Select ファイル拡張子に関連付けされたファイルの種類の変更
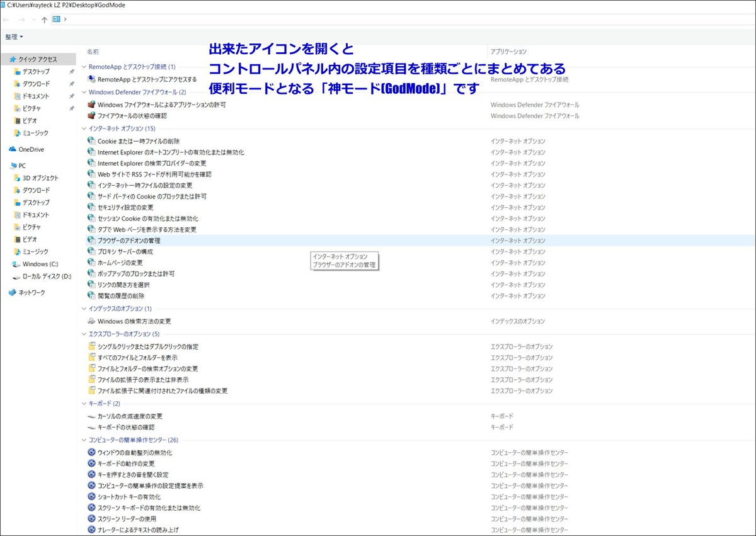This screenshot has height=536, width=756. (163, 391)
